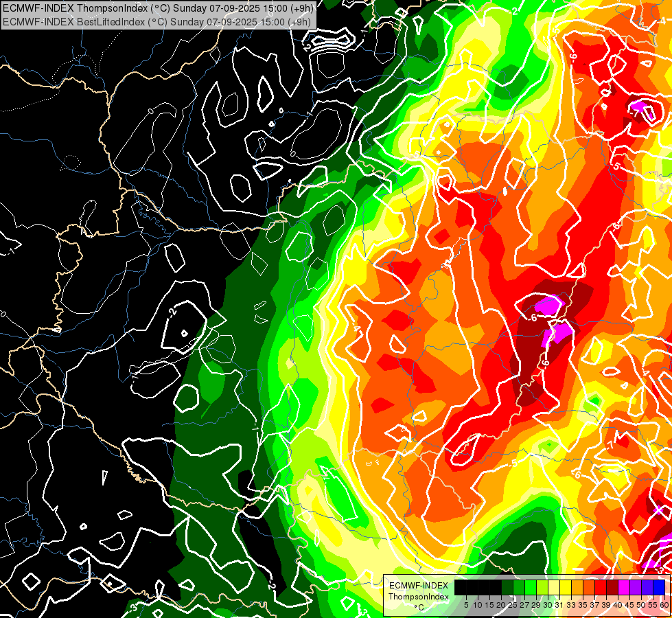Image resolution: width=672 pixels, height=618 pixels.
Task: Click the legend tick value 31
Action: pyautogui.click(x=559, y=605)
